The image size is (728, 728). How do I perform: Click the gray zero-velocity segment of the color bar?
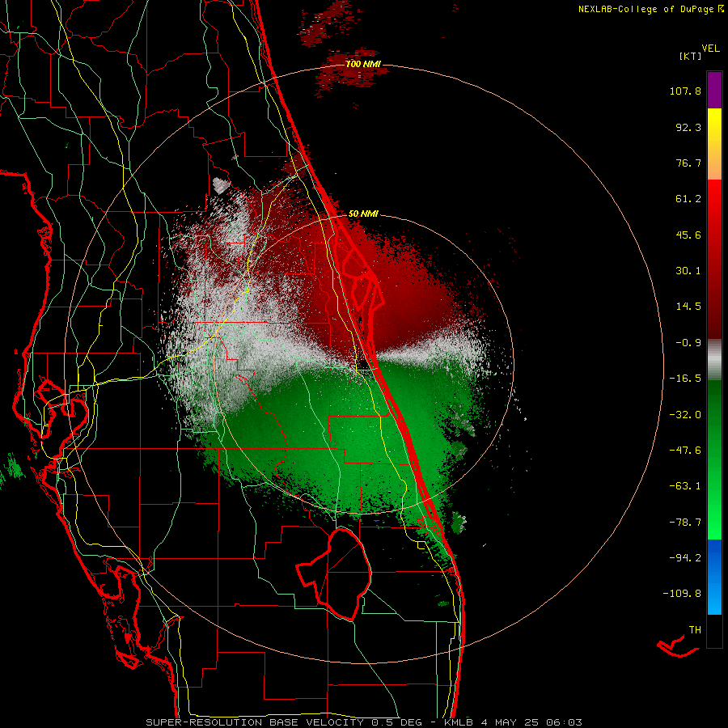pyautogui.click(x=714, y=360)
